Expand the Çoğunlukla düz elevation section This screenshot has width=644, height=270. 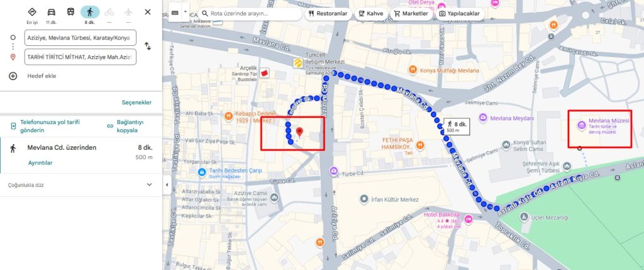(150, 185)
